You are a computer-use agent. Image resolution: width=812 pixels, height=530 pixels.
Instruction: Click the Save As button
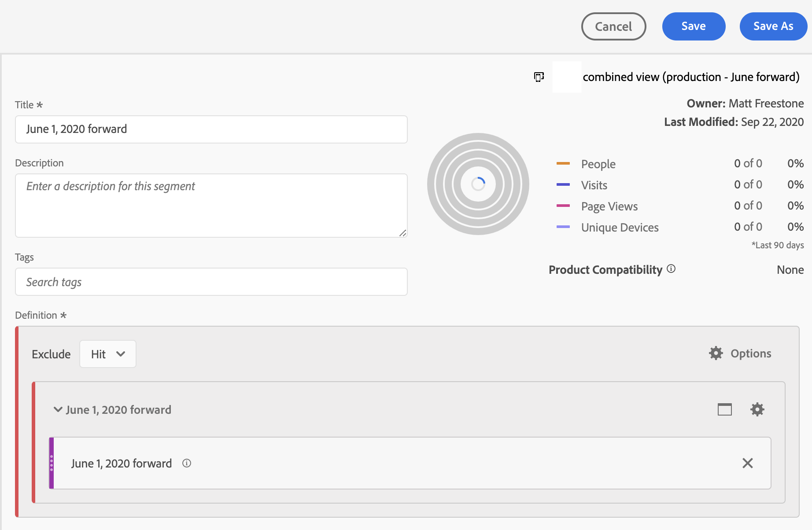[773, 26]
